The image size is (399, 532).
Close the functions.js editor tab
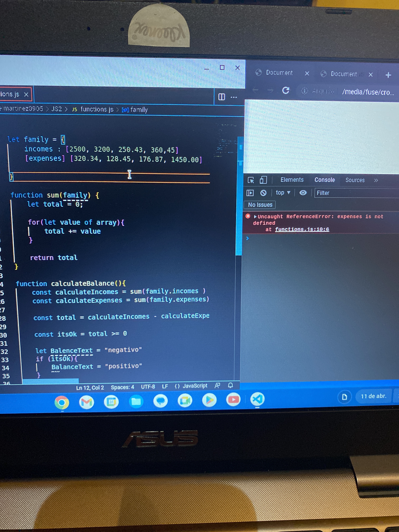click(x=26, y=94)
